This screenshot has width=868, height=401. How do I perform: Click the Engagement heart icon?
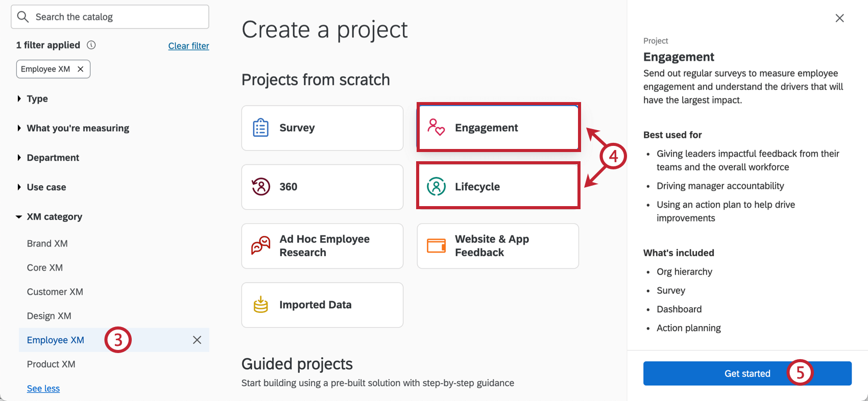pos(436,128)
